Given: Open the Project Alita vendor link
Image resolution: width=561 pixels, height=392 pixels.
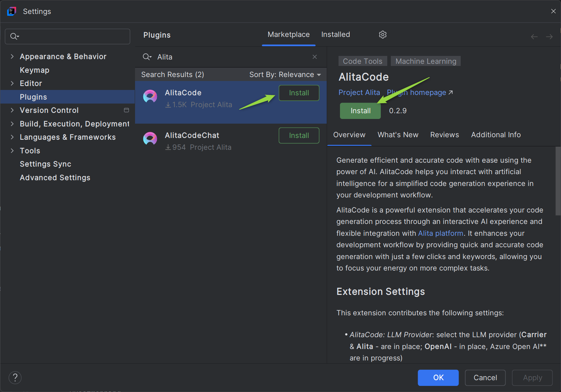Looking at the screenshot, I should (x=359, y=92).
